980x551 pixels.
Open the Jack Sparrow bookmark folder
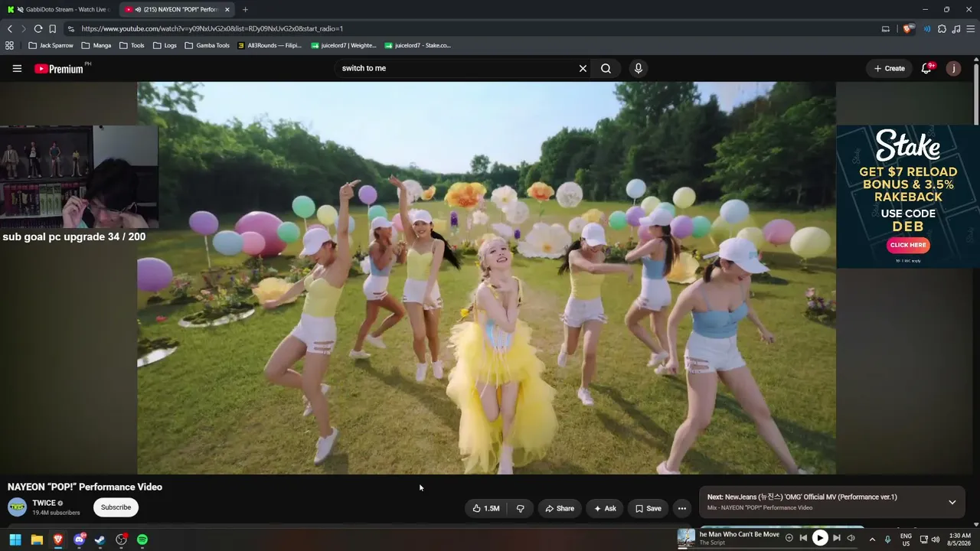tap(51, 45)
